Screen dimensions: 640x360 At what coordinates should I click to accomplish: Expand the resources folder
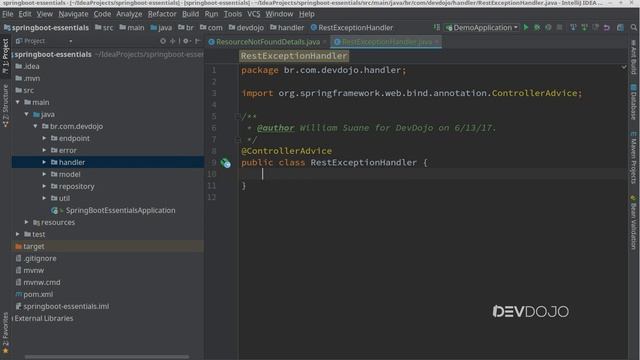[27, 222]
